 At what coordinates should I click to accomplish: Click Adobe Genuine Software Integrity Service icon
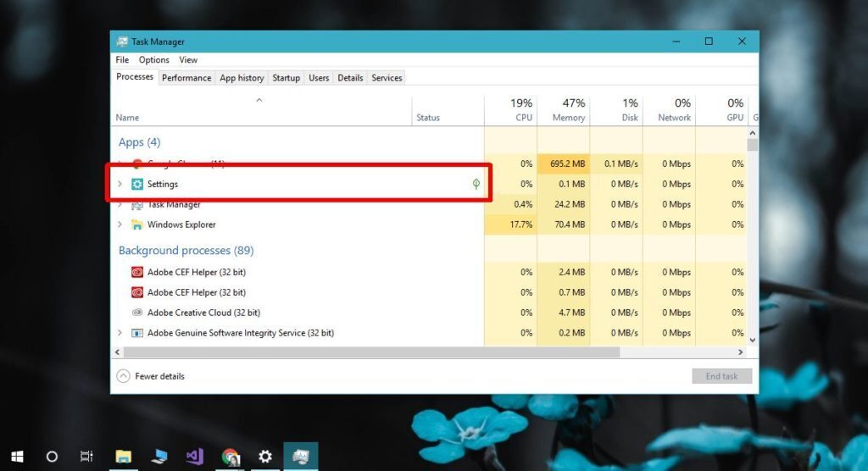pos(136,333)
